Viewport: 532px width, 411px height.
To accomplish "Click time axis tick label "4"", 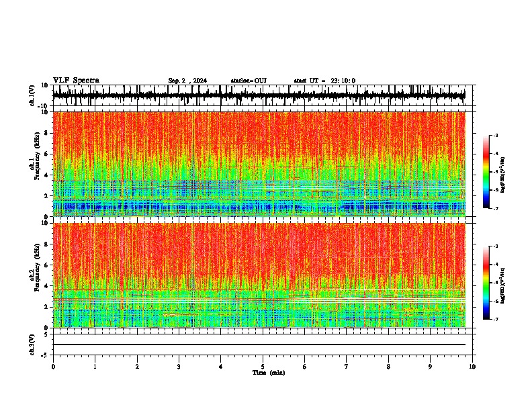I will coord(221,367).
